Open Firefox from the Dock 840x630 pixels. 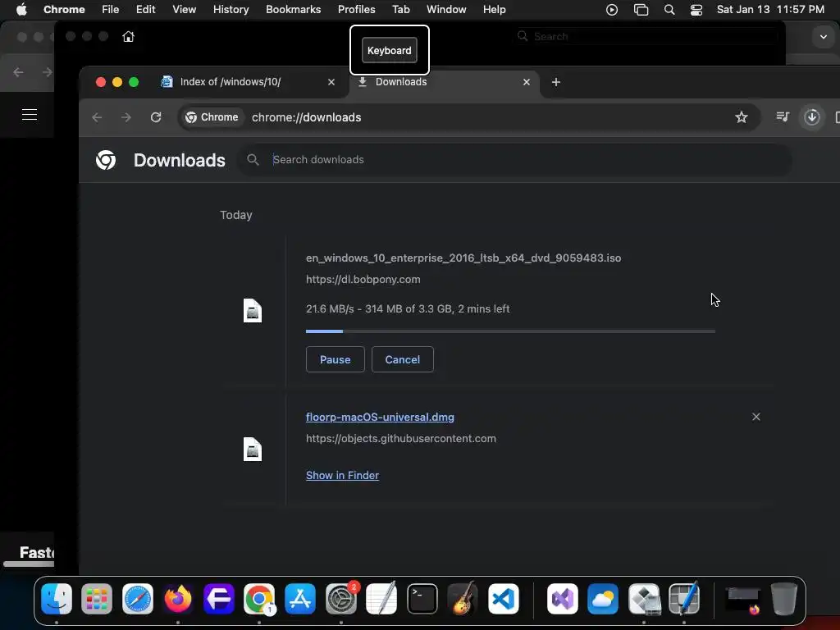(x=178, y=598)
